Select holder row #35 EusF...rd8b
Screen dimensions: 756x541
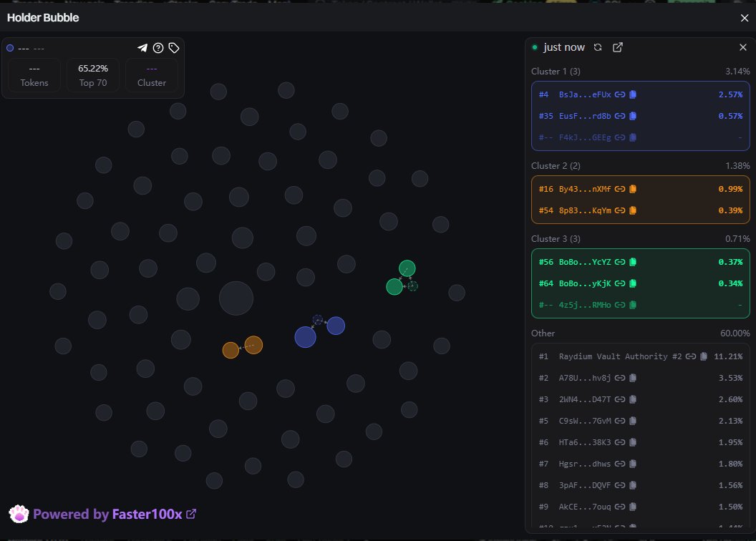pyautogui.click(x=640, y=116)
